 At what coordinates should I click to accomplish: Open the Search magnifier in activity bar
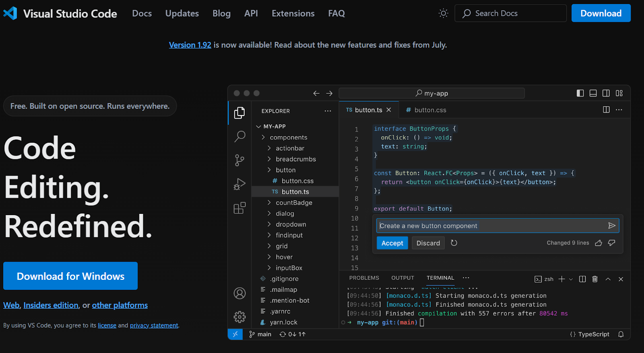(239, 137)
